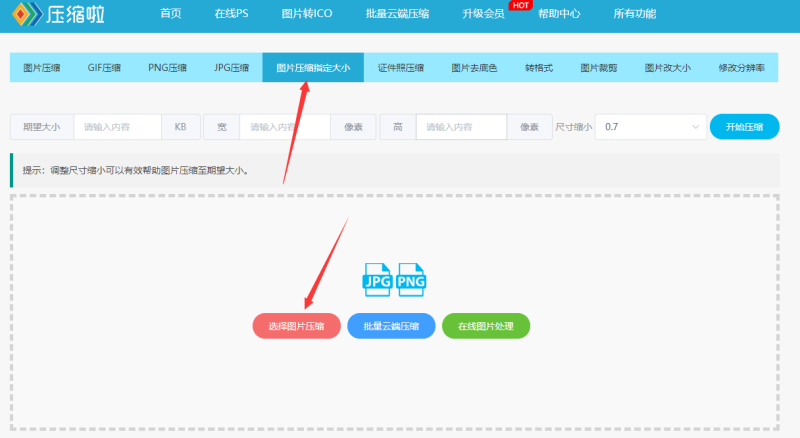Open 帮助中心 menu item
The width and height of the screenshot is (800, 438).
tap(559, 14)
